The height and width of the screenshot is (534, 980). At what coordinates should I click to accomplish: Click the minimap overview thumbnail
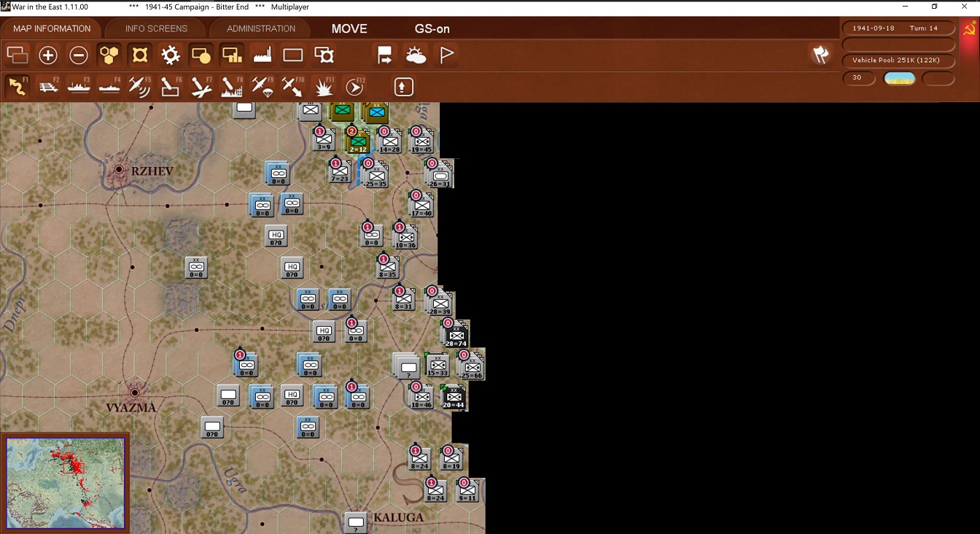click(65, 483)
